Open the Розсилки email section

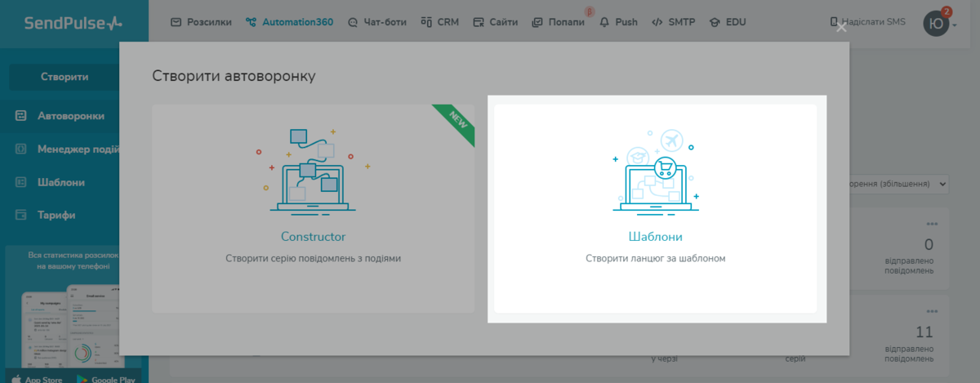point(201,22)
